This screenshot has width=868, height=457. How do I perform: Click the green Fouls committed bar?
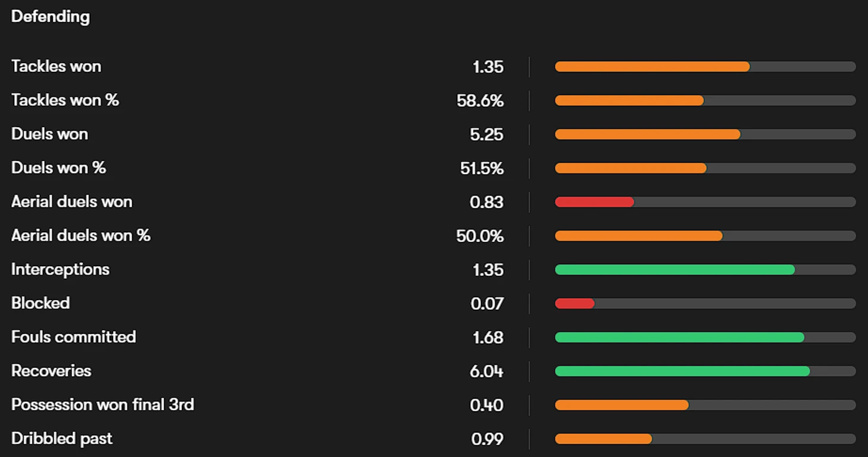pyautogui.click(x=680, y=338)
